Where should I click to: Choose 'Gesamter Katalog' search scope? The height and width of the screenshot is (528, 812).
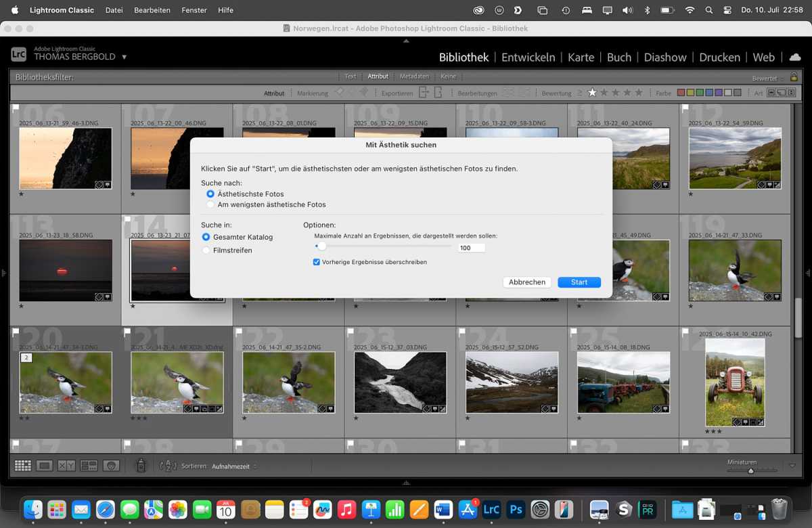(x=206, y=237)
